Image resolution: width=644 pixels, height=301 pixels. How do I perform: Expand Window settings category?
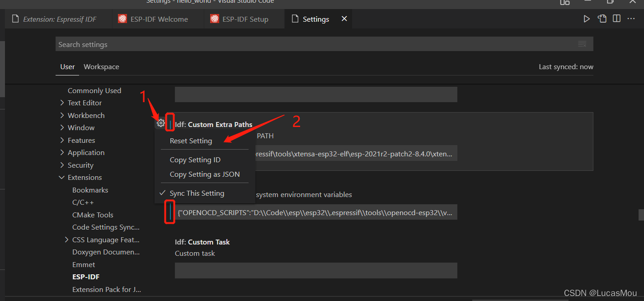pos(62,128)
